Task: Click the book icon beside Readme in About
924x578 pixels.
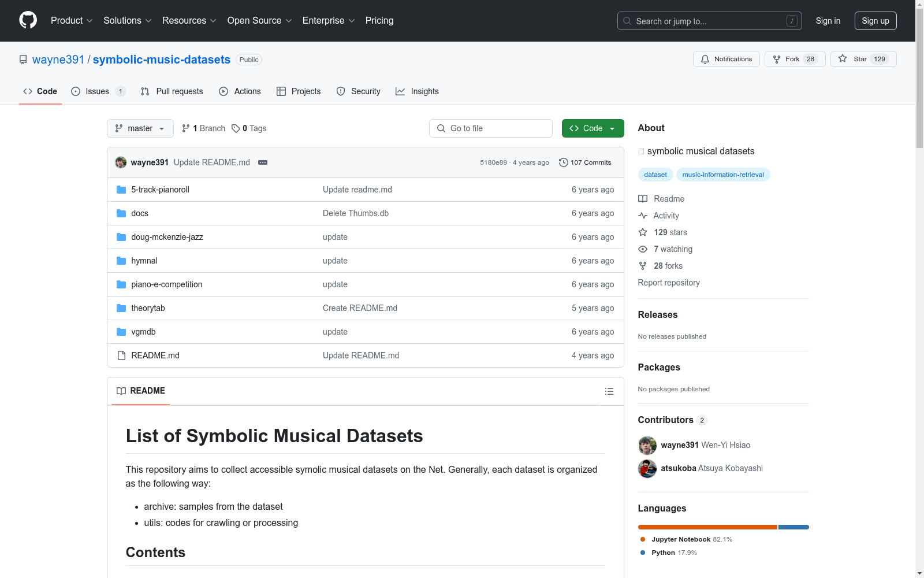Action: click(x=643, y=199)
